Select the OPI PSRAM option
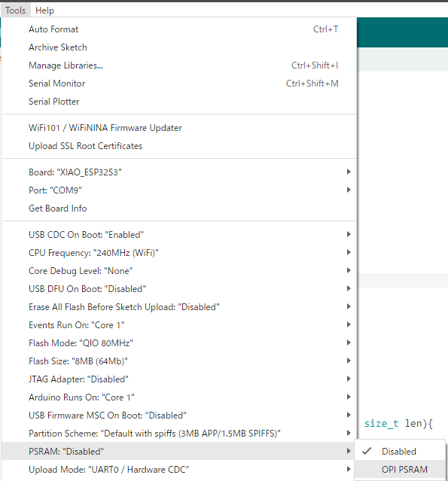The height and width of the screenshot is (481, 448). click(x=400, y=470)
